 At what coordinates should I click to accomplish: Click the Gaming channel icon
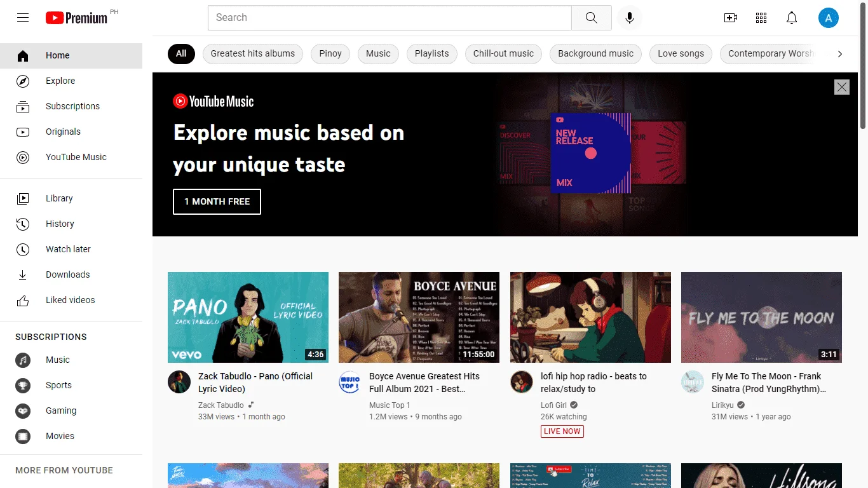(23, 410)
